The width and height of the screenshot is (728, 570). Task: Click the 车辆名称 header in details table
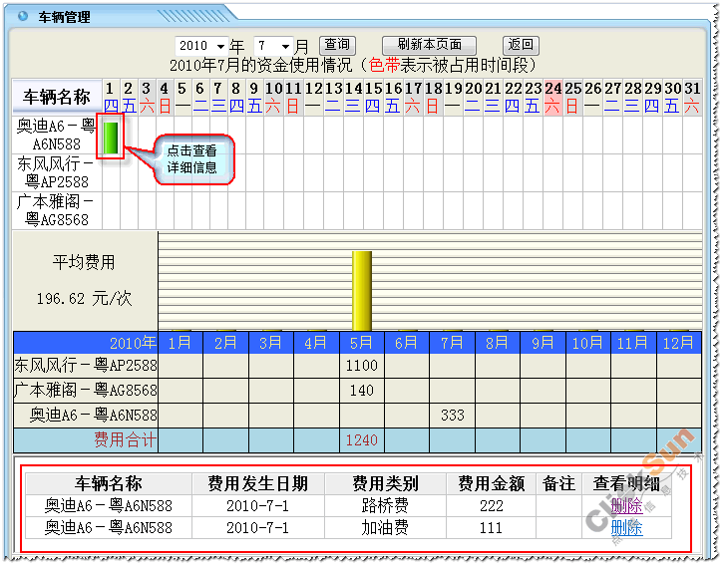[x=108, y=483]
